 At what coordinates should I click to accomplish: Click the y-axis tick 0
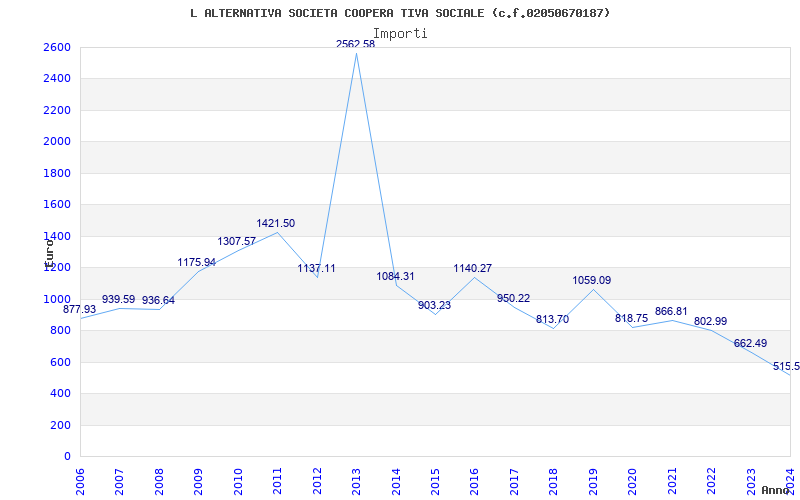point(67,457)
